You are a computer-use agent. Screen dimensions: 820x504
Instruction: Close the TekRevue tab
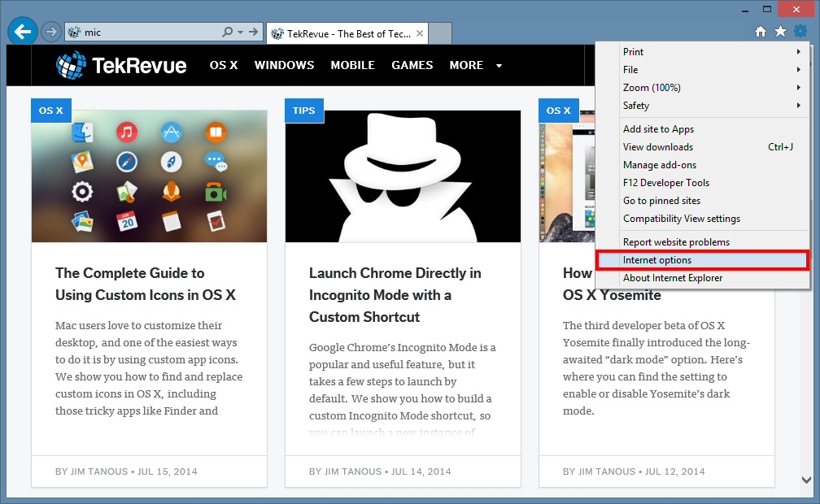click(420, 33)
